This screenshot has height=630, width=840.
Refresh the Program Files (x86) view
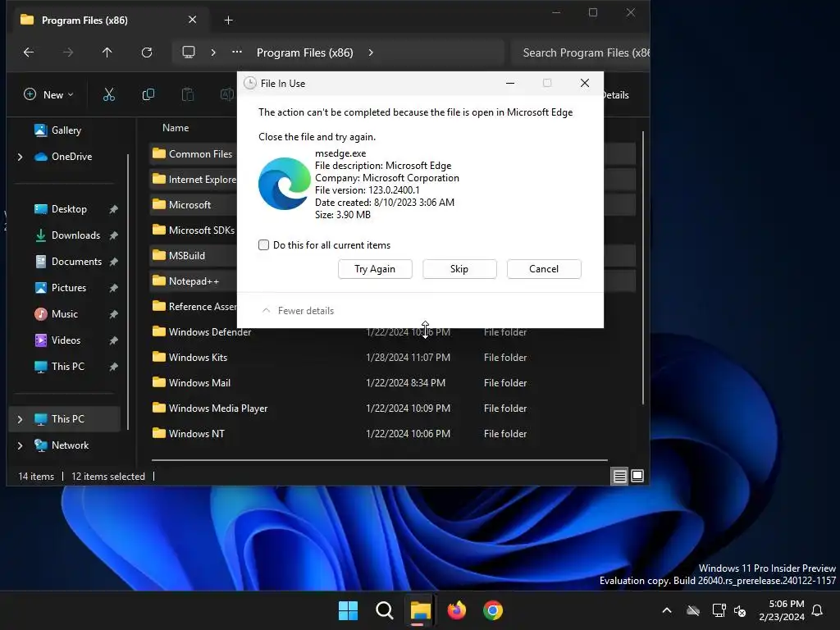tap(147, 52)
